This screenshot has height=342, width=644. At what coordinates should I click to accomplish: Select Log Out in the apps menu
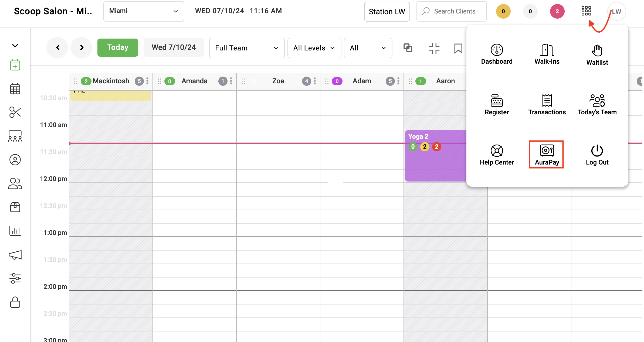[597, 155]
